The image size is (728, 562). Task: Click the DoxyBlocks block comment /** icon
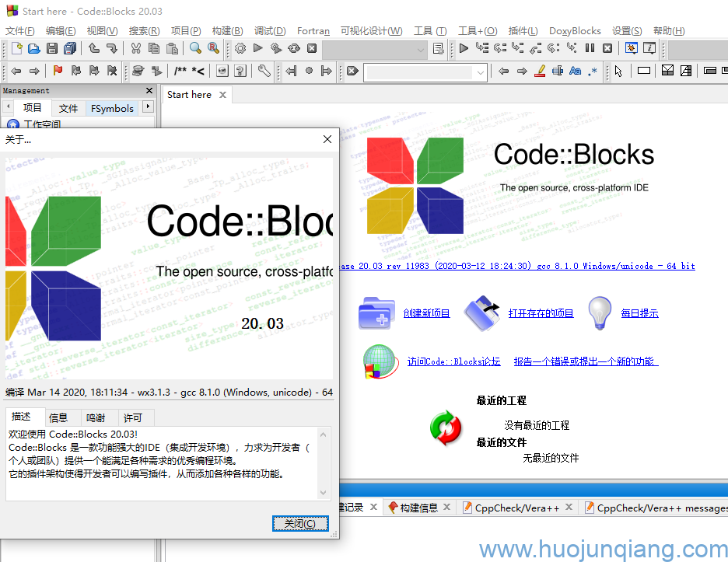180,71
